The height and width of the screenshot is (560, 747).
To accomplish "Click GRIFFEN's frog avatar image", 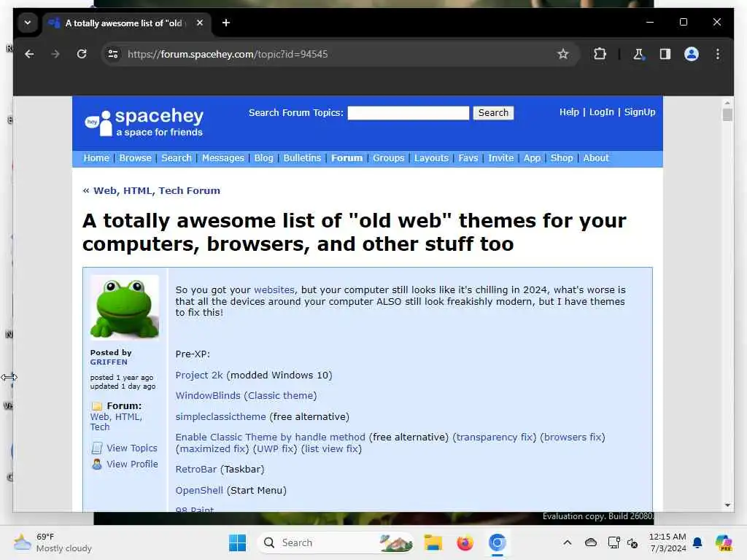I will (x=124, y=307).
